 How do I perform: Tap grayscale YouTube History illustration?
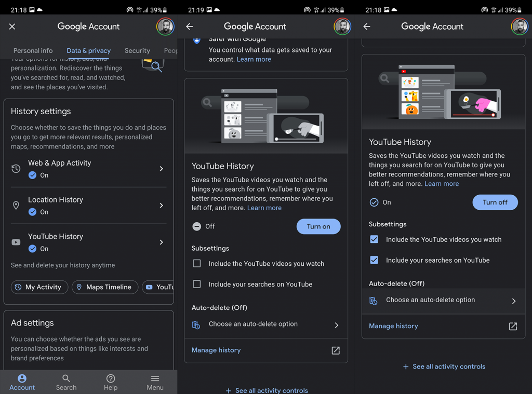coord(266,116)
